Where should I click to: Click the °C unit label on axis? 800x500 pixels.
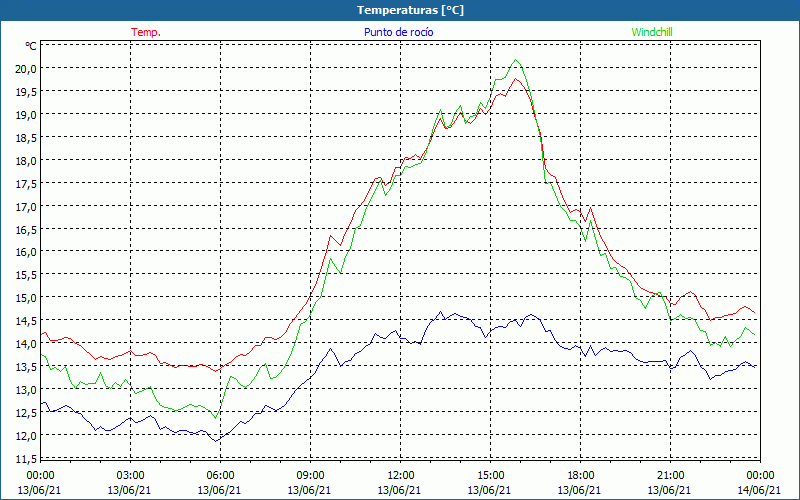(31, 46)
